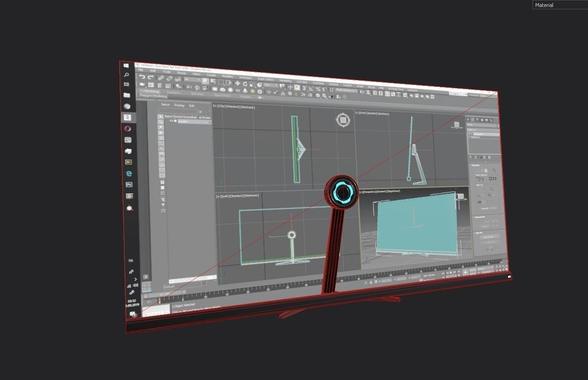Click the sphere primitive icon
This screenshot has height=380, width=588.
230,90
